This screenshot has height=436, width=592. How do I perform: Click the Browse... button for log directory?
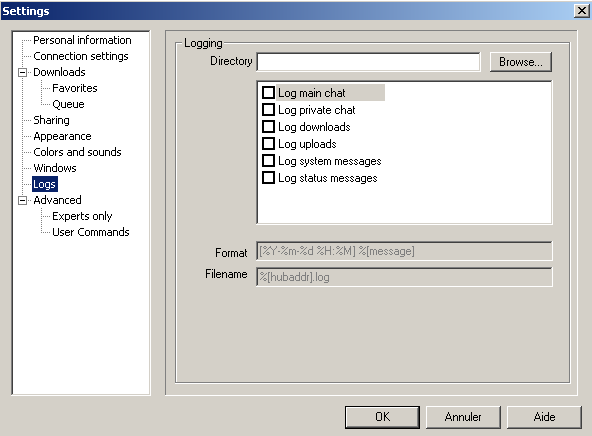521,62
